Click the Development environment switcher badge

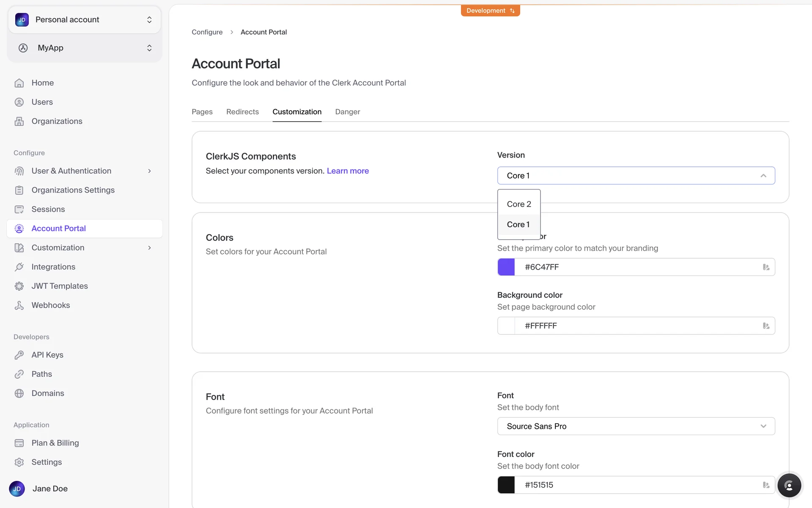tap(490, 11)
